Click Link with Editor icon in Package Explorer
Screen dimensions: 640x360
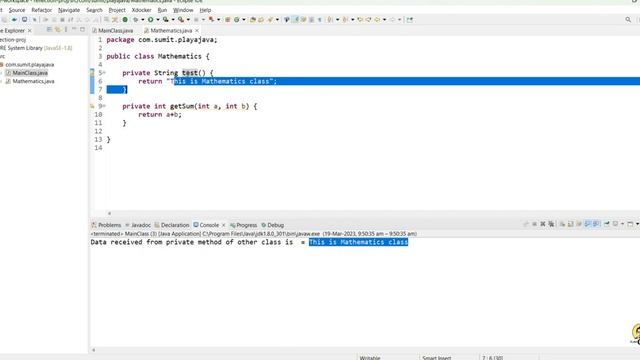coord(57,30)
